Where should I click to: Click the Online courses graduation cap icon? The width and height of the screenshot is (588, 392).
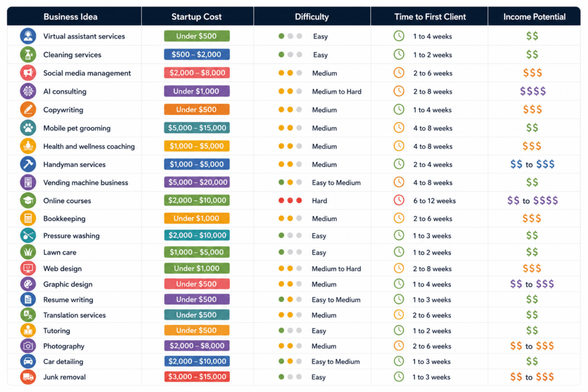click(x=28, y=200)
